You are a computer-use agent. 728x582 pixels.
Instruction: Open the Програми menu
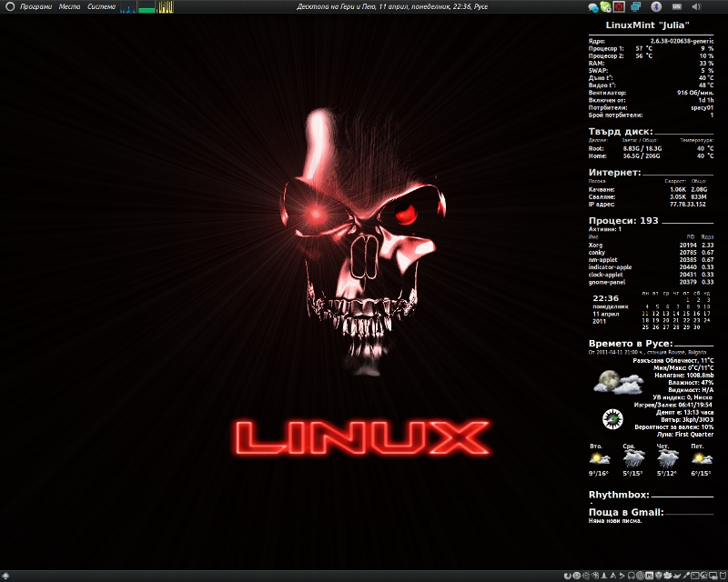35,6
